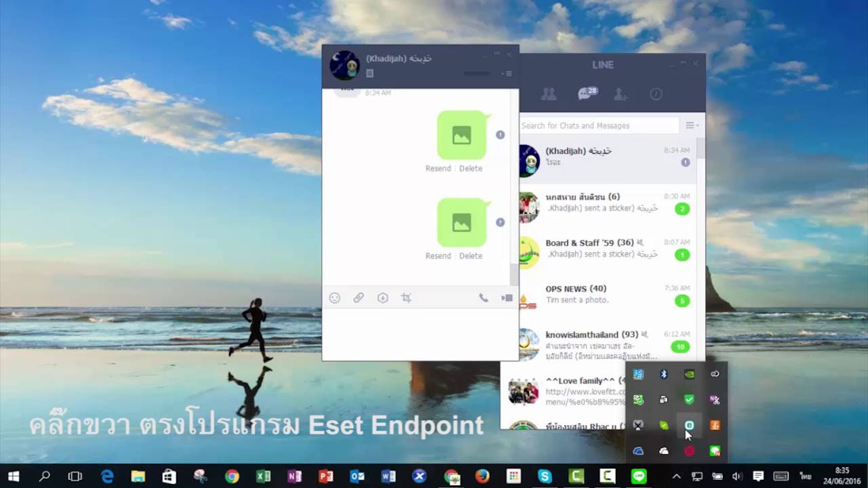Click the blue OneDrive cloud tray icon
This screenshot has height=488, width=868.
click(638, 451)
